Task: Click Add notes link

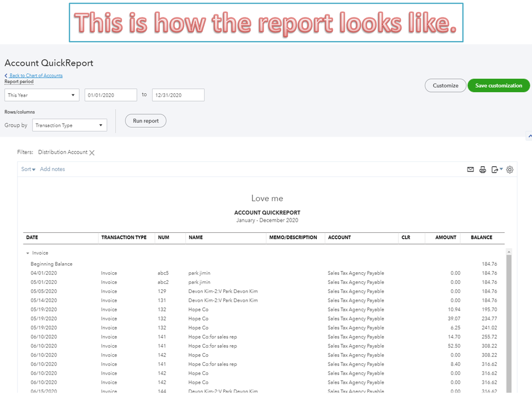Action: tap(52, 169)
